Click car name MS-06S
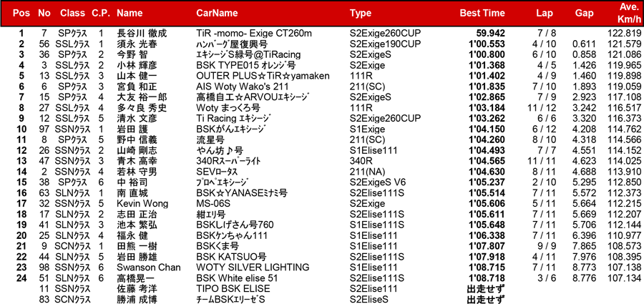Screen dimensions: 644x304 214,203
